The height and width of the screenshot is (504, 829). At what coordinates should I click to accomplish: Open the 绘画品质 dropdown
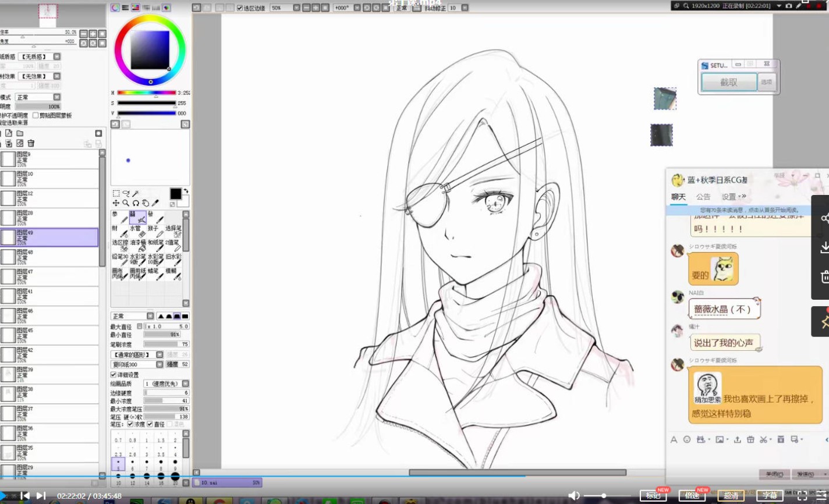tap(185, 384)
